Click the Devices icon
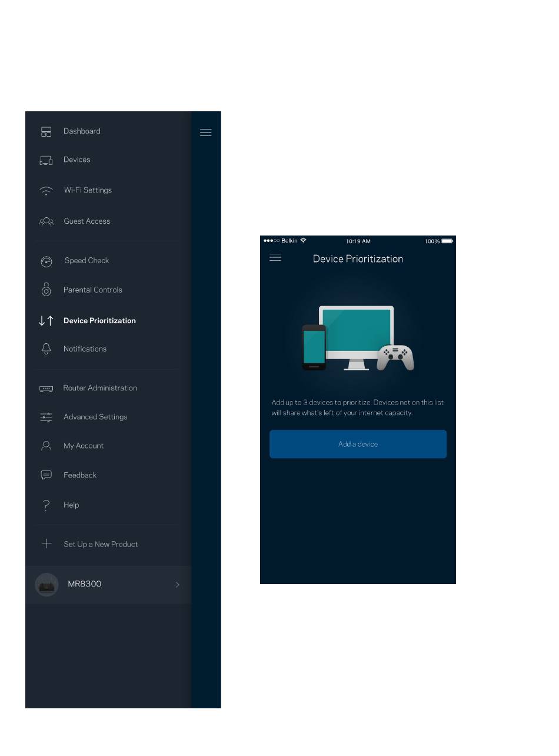 coord(46,160)
